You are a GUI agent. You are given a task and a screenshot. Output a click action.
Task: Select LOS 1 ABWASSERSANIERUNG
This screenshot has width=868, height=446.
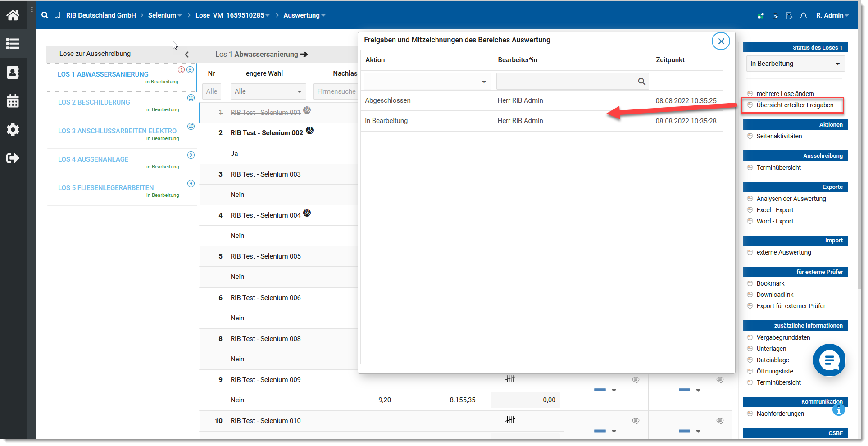click(103, 74)
